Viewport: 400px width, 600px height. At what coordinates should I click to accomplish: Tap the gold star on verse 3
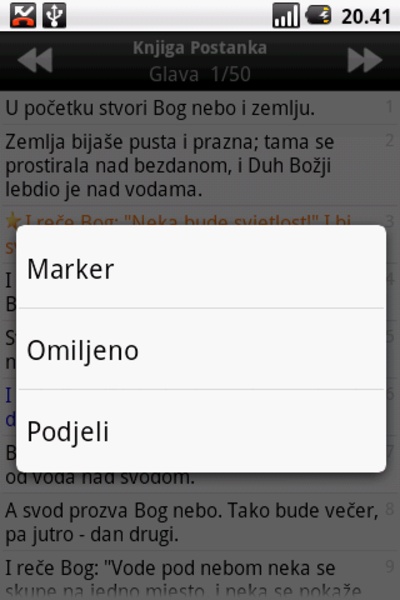13,220
